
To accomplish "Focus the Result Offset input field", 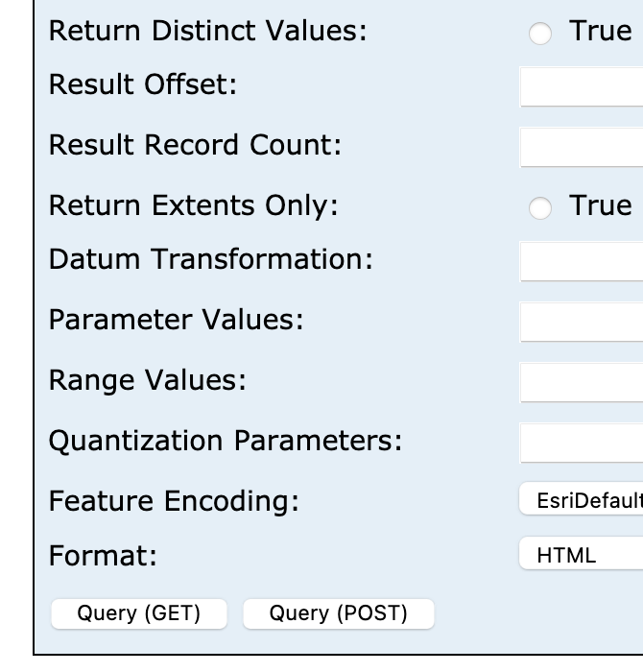I will point(582,86).
